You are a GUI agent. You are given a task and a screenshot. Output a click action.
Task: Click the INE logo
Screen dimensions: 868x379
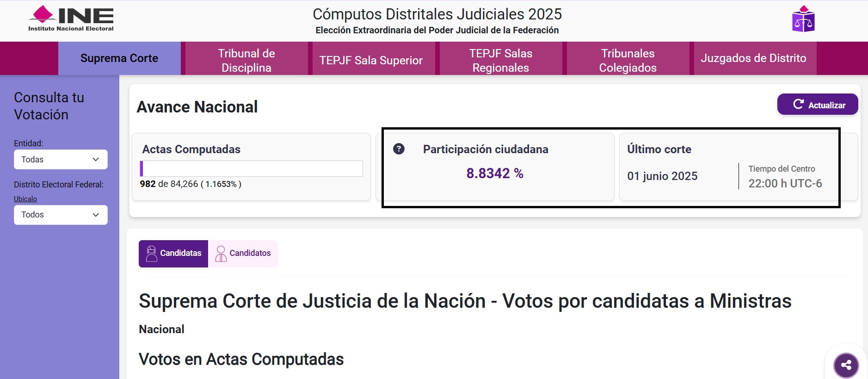point(71,19)
